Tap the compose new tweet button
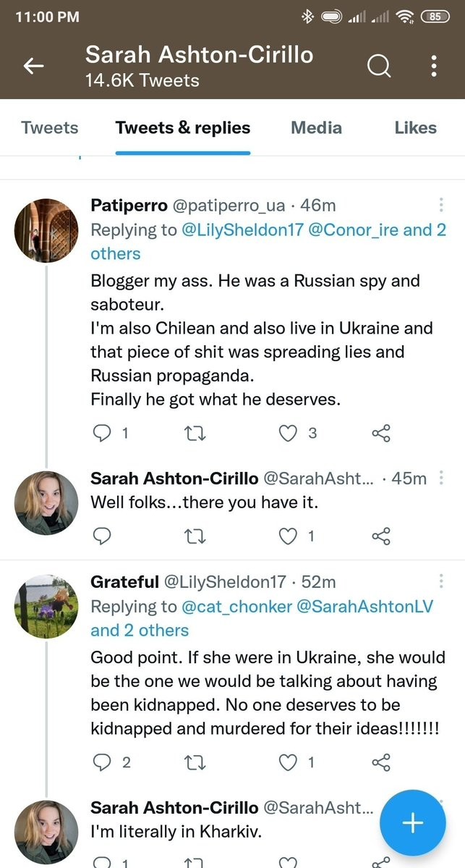Screen dimensions: 465x868 tap(412, 823)
